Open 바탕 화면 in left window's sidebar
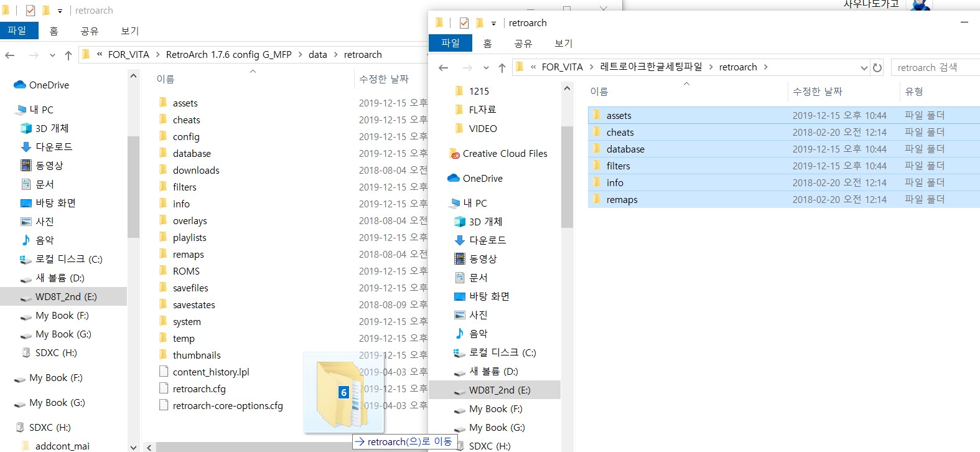The height and width of the screenshot is (452, 980). (x=55, y=203)
